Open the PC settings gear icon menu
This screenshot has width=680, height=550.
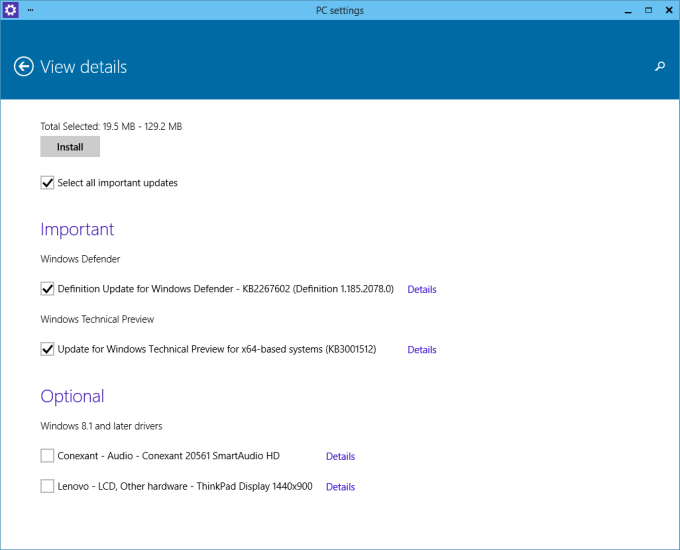pyautogui.click(x=10, y=10)
